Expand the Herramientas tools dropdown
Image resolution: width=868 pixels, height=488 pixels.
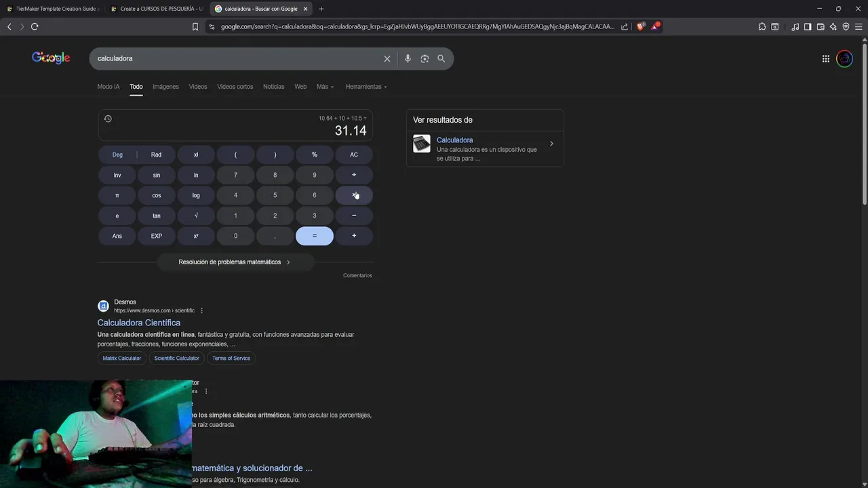click(x=366, y=87)
